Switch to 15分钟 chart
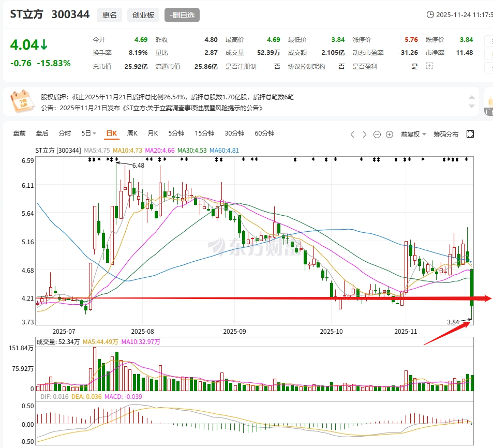 click(x=204, y=133)
